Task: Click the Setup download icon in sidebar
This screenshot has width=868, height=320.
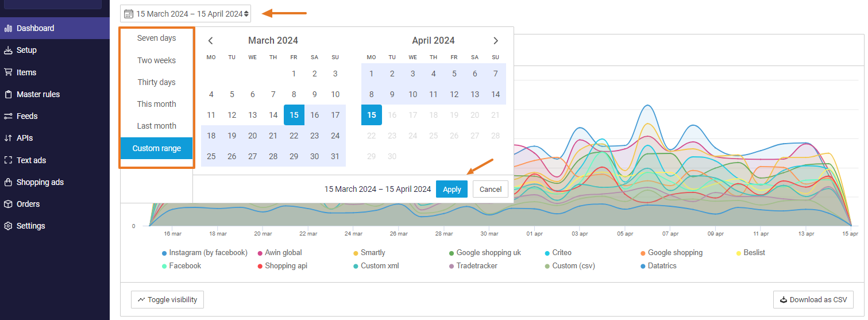Action: 8,51
